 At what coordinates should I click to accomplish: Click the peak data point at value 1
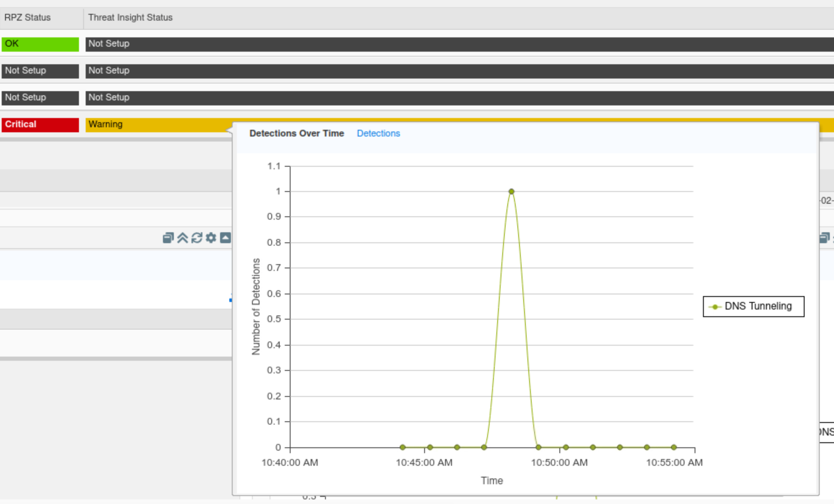tap(511, 192)
